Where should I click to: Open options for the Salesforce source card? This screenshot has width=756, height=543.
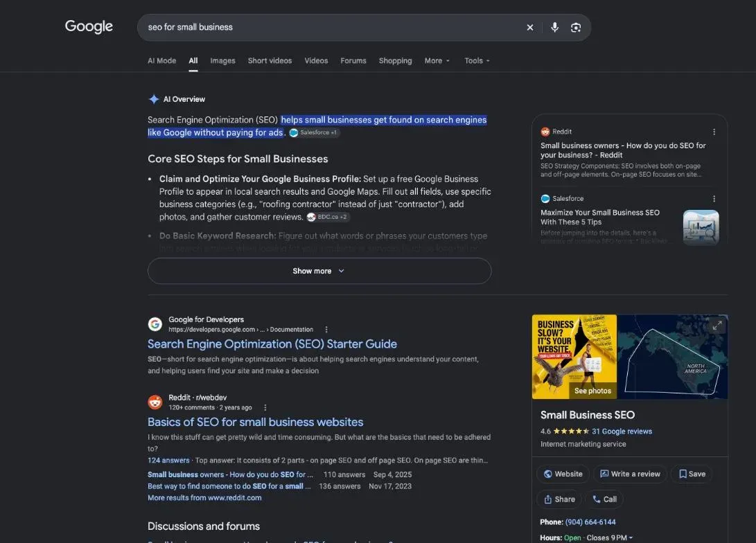714,199
